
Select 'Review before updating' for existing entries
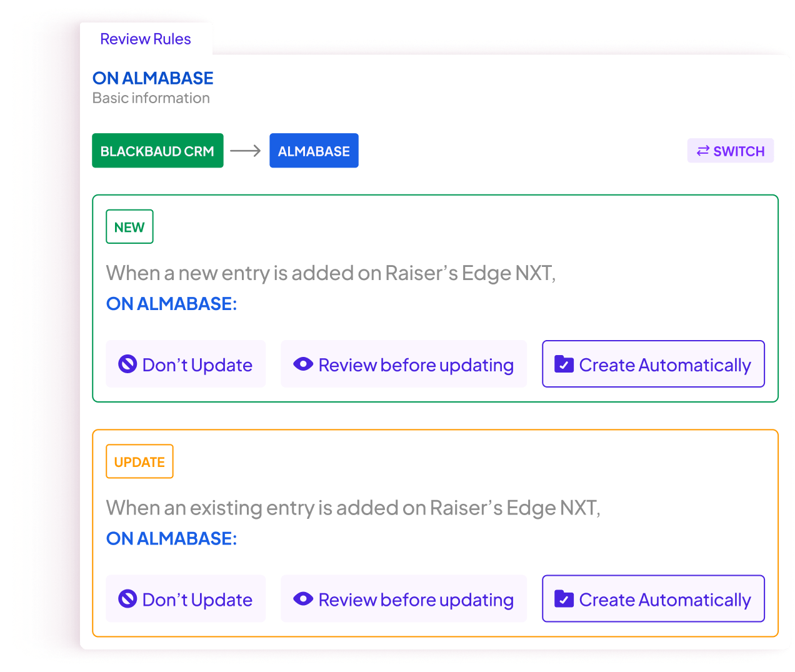click(403, 598)
